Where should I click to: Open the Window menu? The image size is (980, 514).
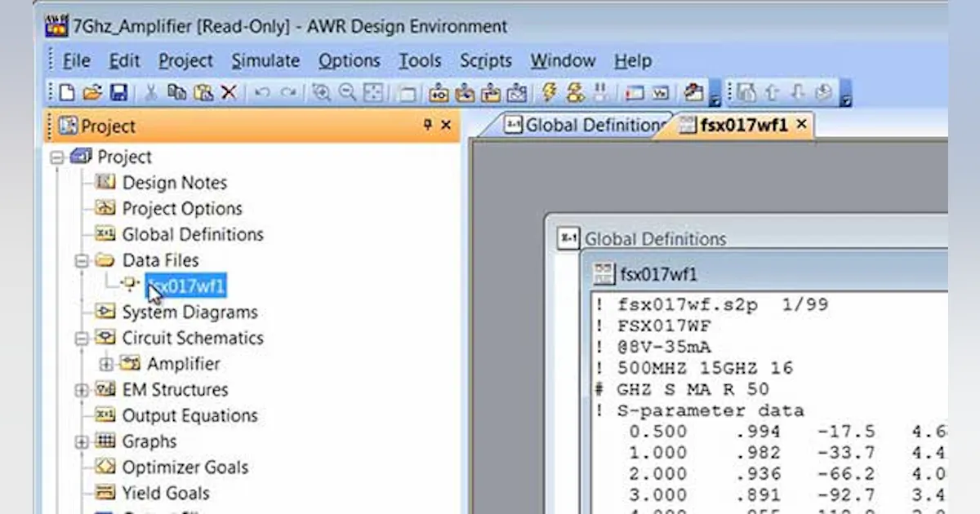click(x=563, y=60)
